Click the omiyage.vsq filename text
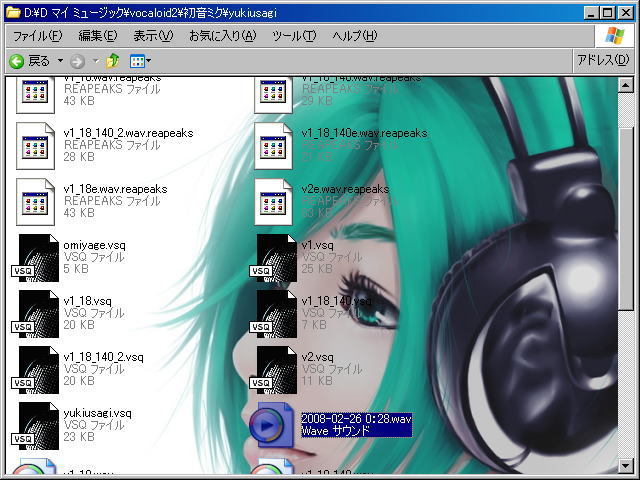 pos(94,245)
